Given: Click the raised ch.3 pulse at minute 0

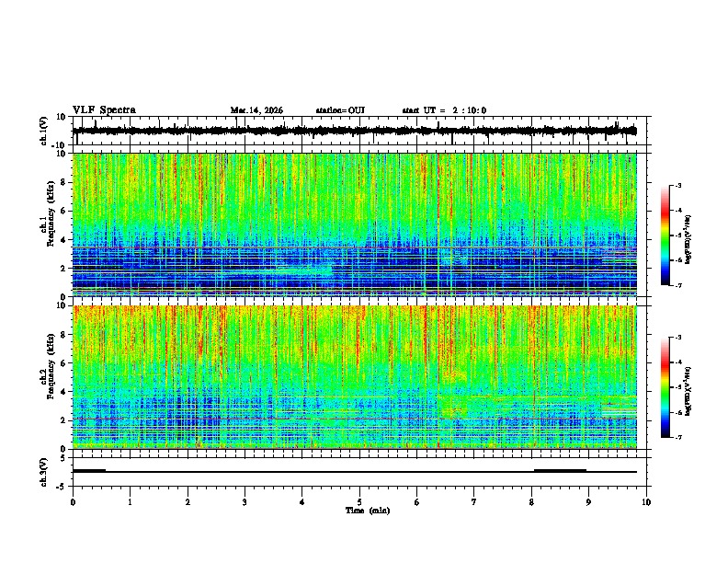Looking at the screenshot, I should click(89, 470).
